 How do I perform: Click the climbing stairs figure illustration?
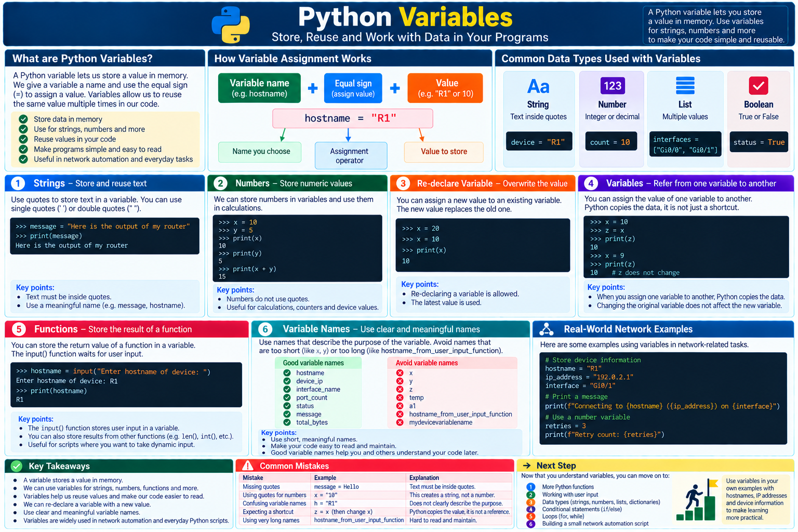tap(696, 500)
